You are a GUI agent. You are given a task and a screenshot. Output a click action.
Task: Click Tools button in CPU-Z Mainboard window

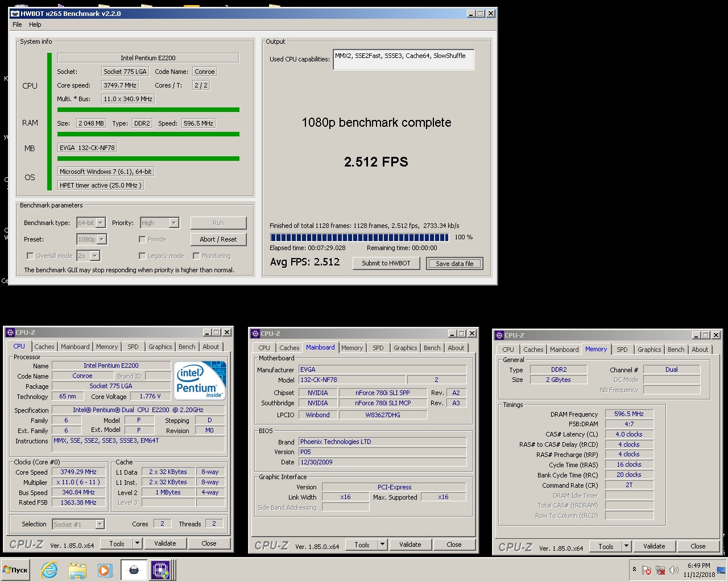tap(362, 544)
